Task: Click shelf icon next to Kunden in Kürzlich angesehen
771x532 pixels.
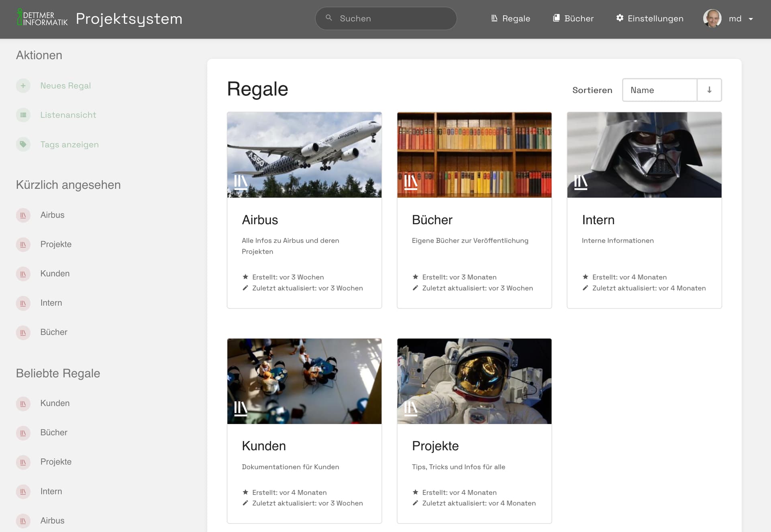Action: (x=23, y=274)
